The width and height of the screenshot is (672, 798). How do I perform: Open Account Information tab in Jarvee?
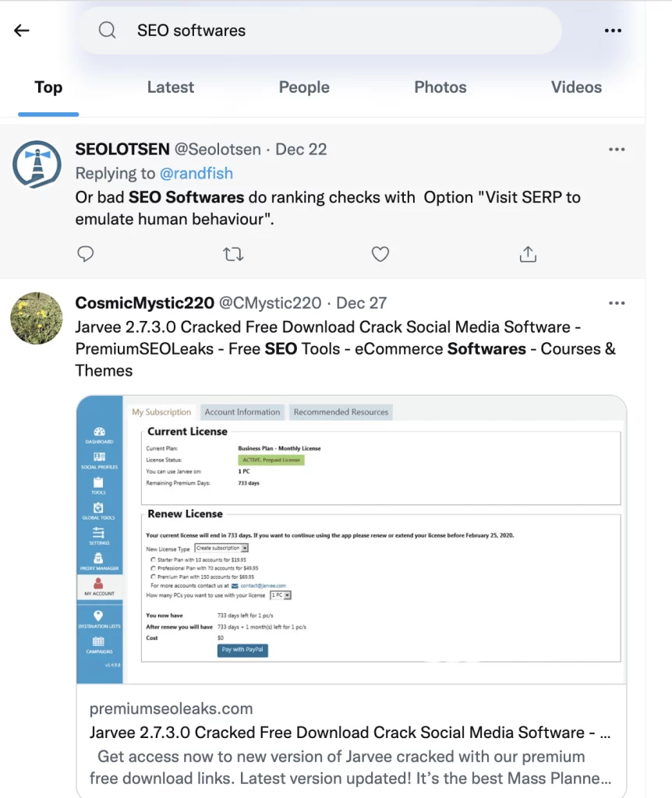(242, 411)
